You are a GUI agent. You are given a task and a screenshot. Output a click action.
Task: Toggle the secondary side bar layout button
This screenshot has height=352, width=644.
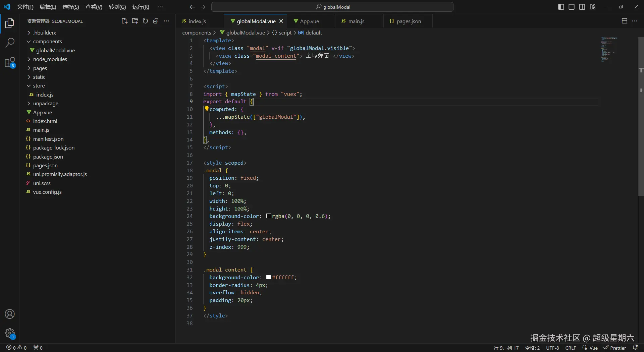tap(582, 7)
